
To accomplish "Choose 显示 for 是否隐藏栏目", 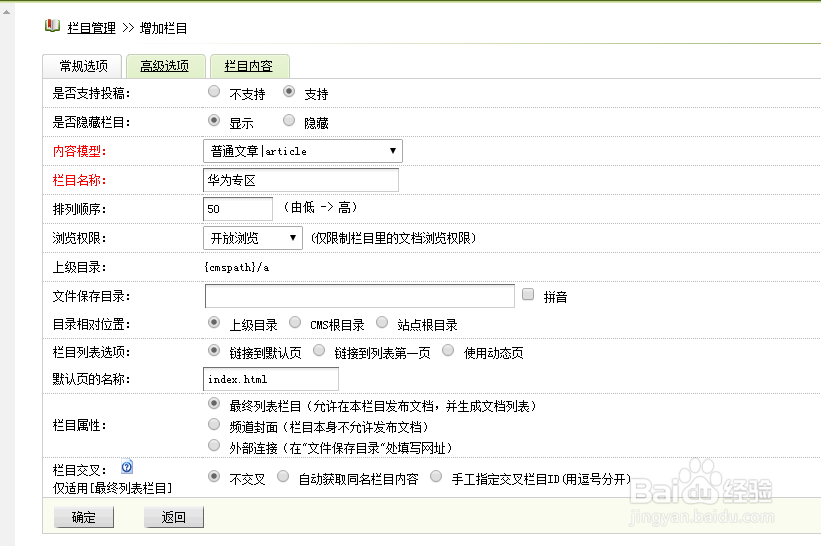I will coord(214,120).
